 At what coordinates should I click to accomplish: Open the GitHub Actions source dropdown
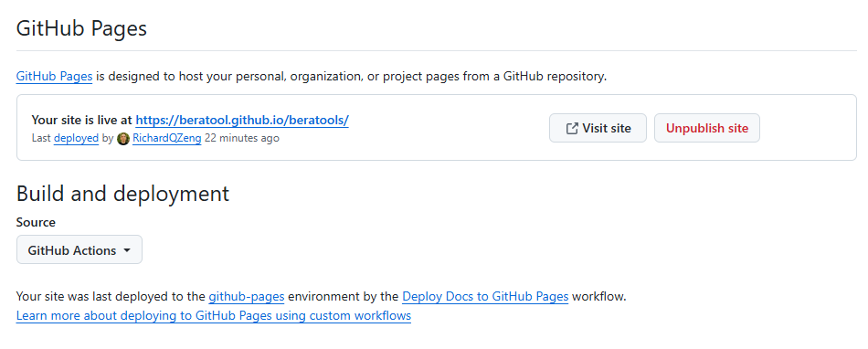coord(79,250)
